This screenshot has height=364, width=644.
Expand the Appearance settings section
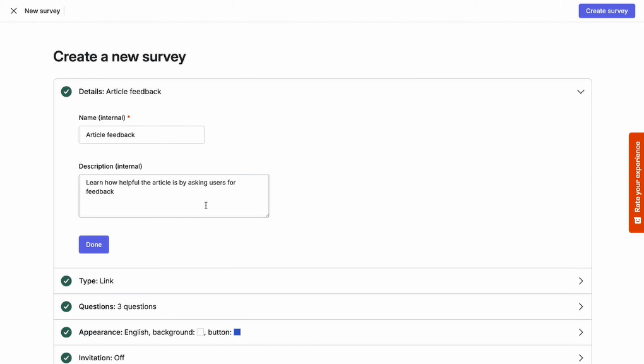[x=580, y=331]
